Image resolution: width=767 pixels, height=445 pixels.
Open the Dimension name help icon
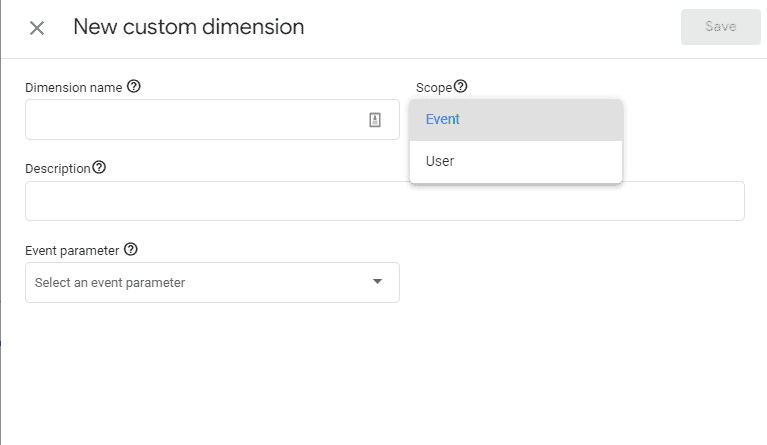[134, 87]
